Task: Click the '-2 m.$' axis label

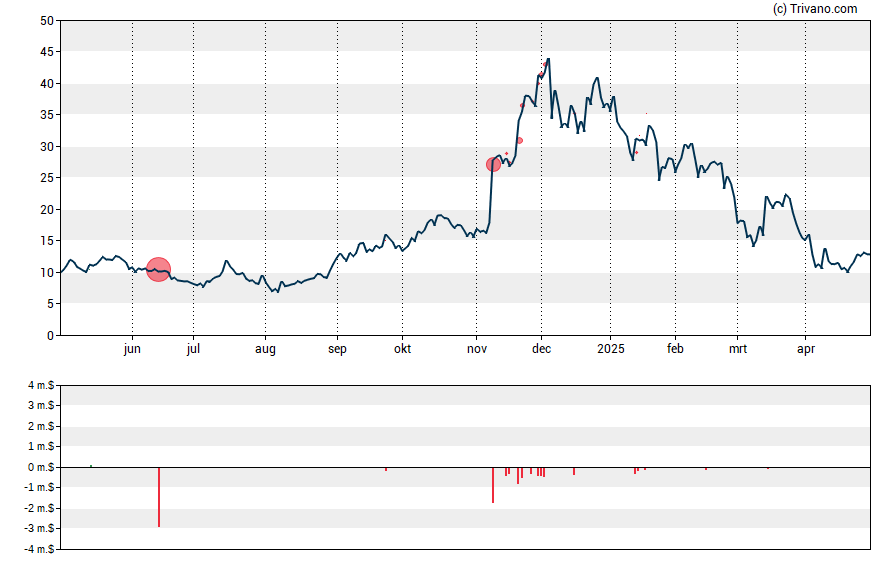Action: coord(40,508)
